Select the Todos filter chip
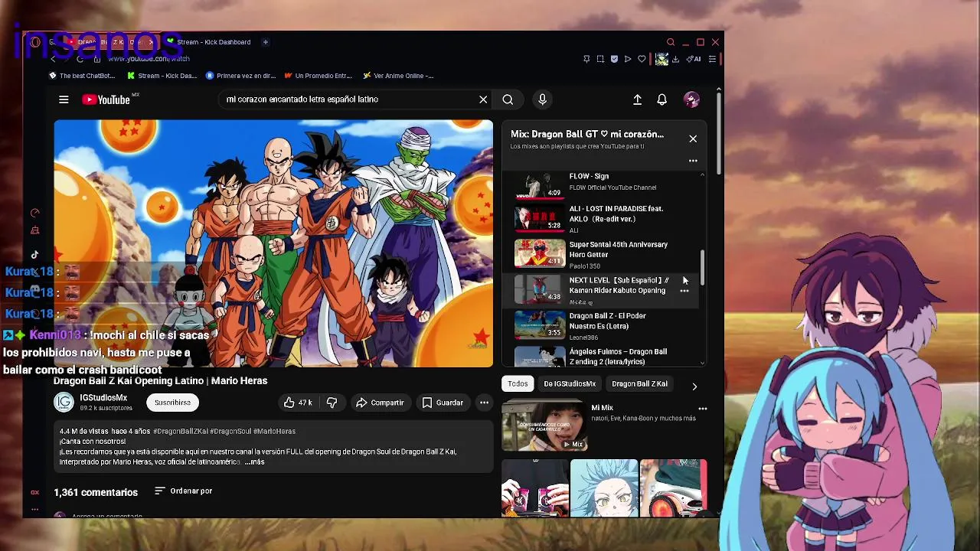980x551 pixels. pos(518,383)
